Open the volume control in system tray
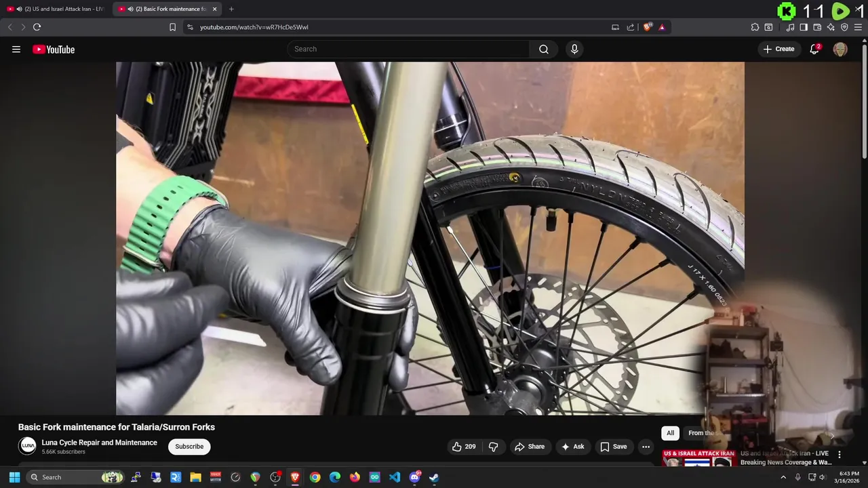Viewport: 868px width, 488px height. point(823,477)
